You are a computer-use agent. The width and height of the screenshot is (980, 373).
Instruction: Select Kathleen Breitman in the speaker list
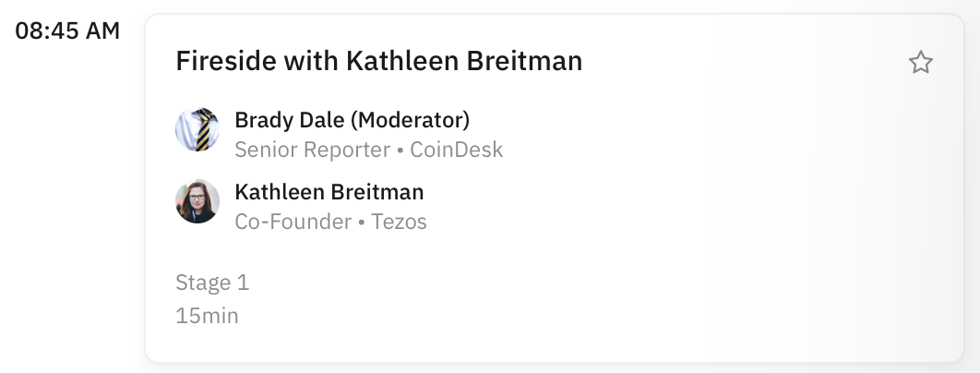329,192
